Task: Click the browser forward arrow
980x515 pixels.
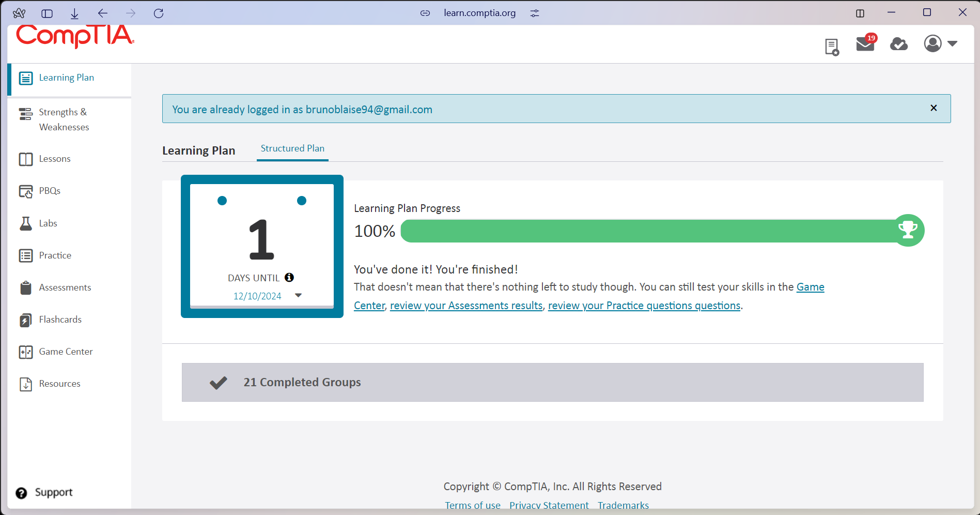Action: pyautogui.click(x=131, y=13)
